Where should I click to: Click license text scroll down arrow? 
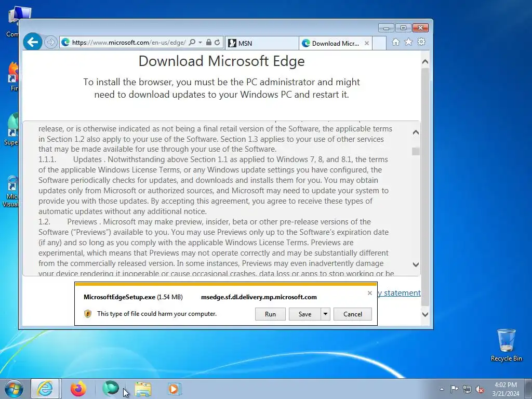pyautogui.click(x=416, y=264)
